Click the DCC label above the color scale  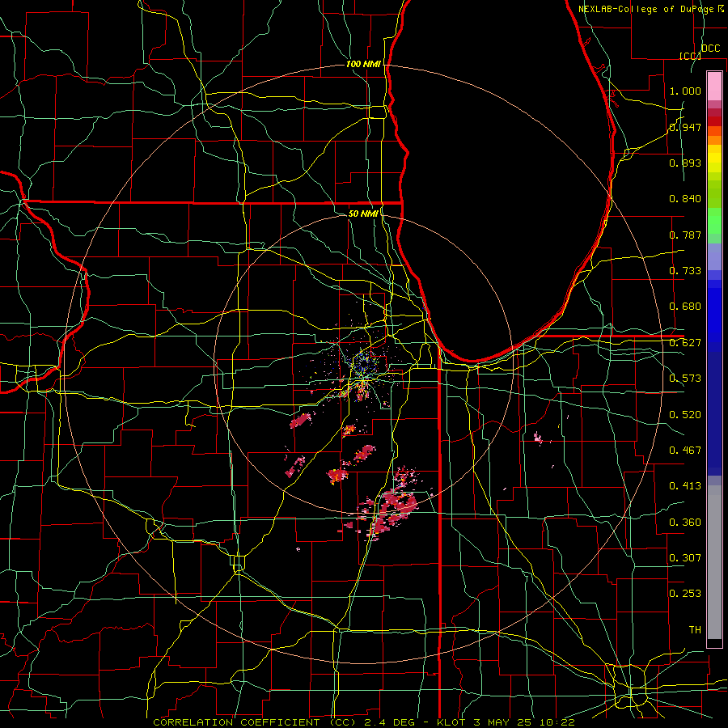[711, 49]
